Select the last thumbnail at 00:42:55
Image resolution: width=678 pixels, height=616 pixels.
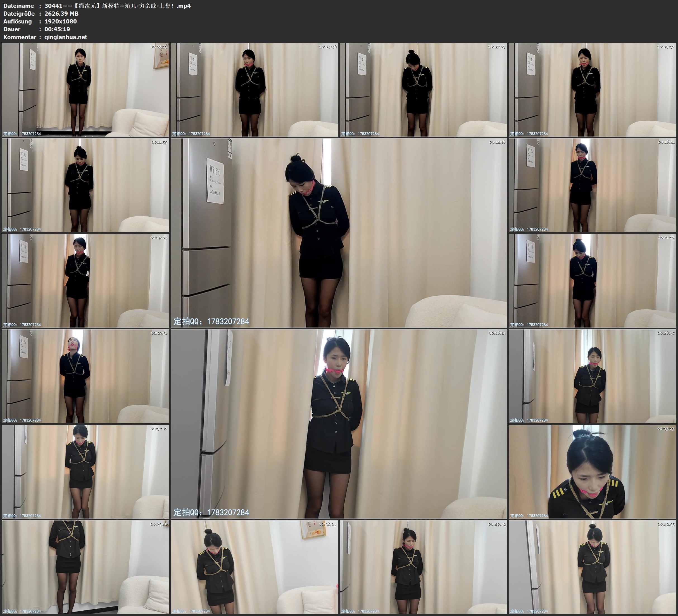pos(593,567)
